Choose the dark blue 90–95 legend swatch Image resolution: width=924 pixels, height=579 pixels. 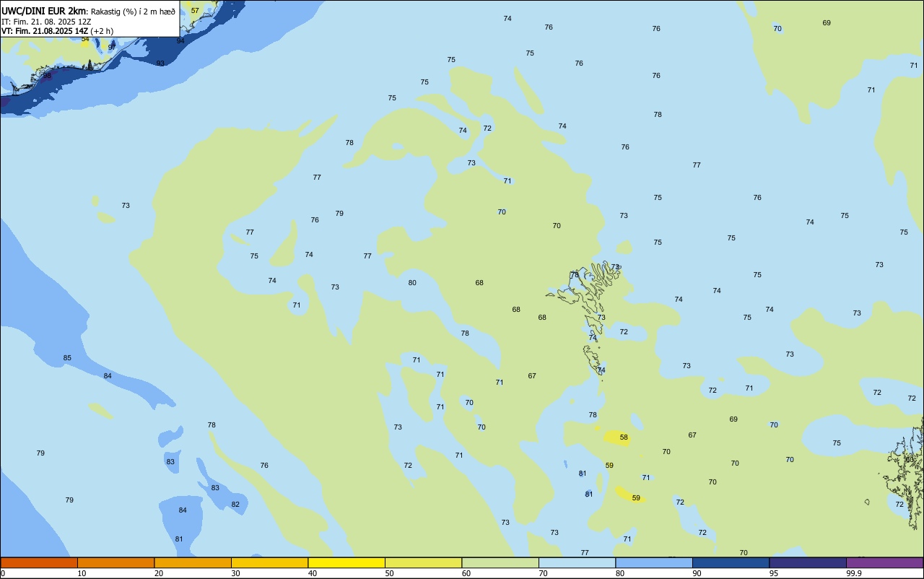tap(731, 562)
